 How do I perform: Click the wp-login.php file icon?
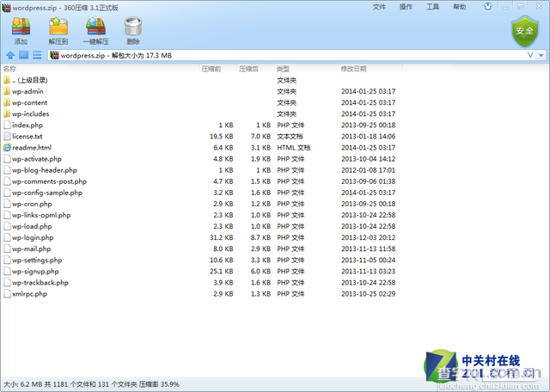point(7,237)
